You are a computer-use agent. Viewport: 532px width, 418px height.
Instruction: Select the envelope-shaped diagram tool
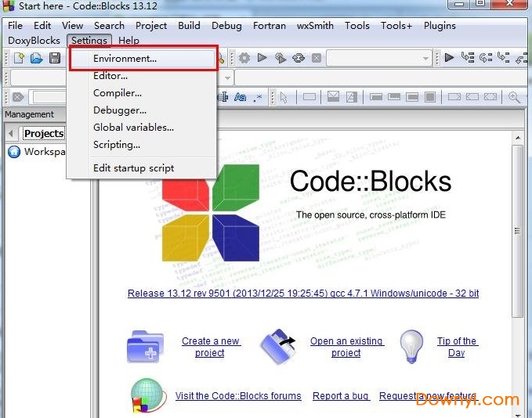333,97
